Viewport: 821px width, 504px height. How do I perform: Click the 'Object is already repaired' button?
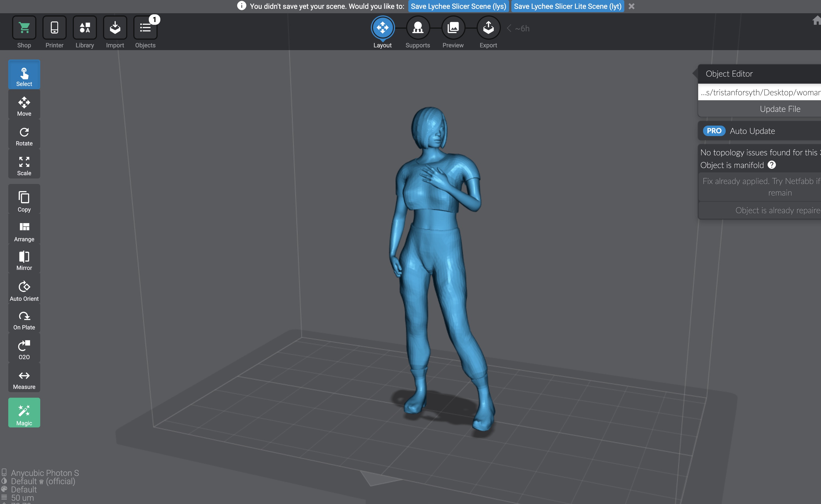[x=760, y=210]
